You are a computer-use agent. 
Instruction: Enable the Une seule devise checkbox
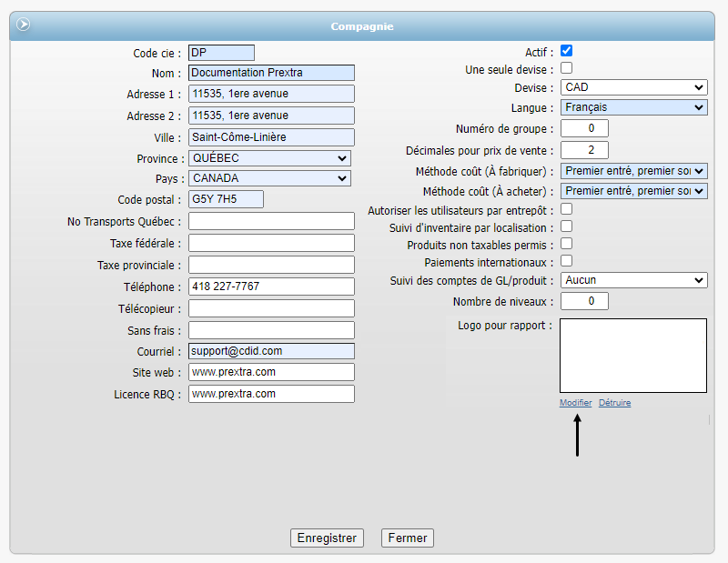click(566, 68)
